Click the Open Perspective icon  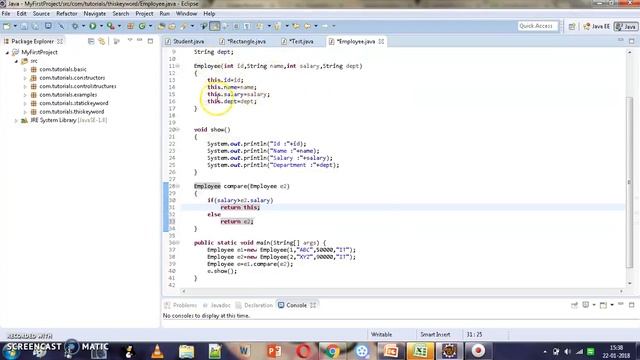(572, 26)
